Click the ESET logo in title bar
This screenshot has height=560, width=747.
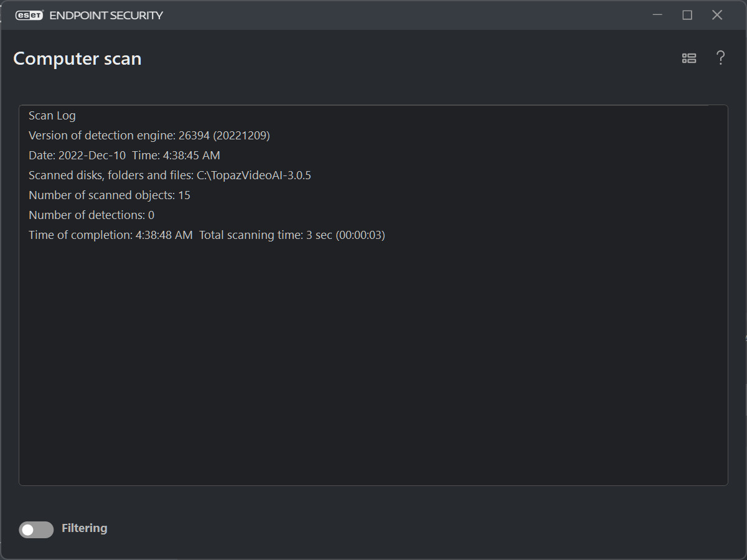(29, 16)
